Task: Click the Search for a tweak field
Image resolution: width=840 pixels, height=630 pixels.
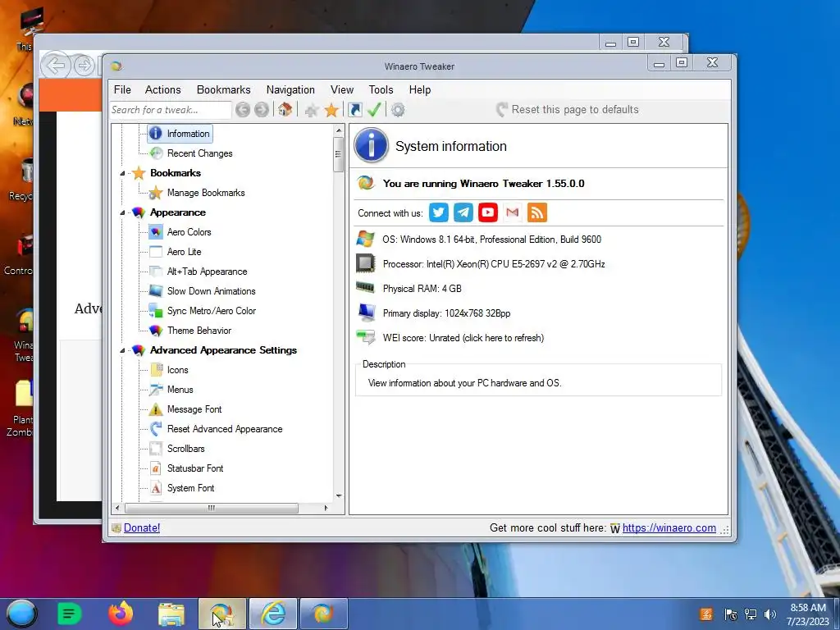Action: coord(171,110)
